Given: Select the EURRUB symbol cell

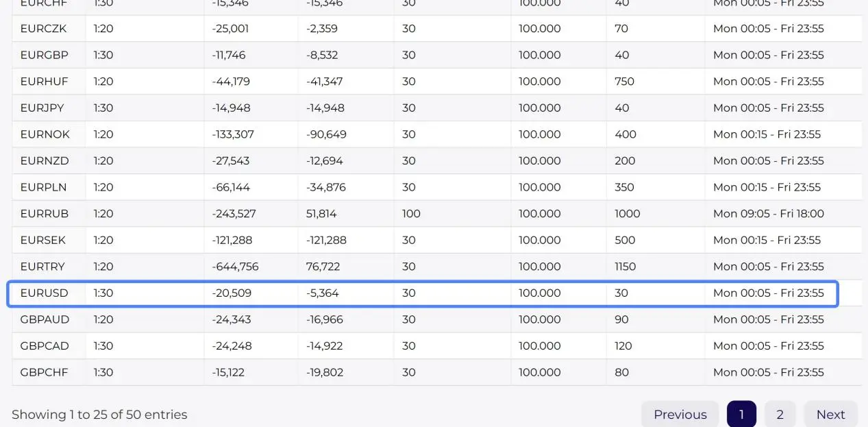Looking at the screenshot, I should (45, 213).
